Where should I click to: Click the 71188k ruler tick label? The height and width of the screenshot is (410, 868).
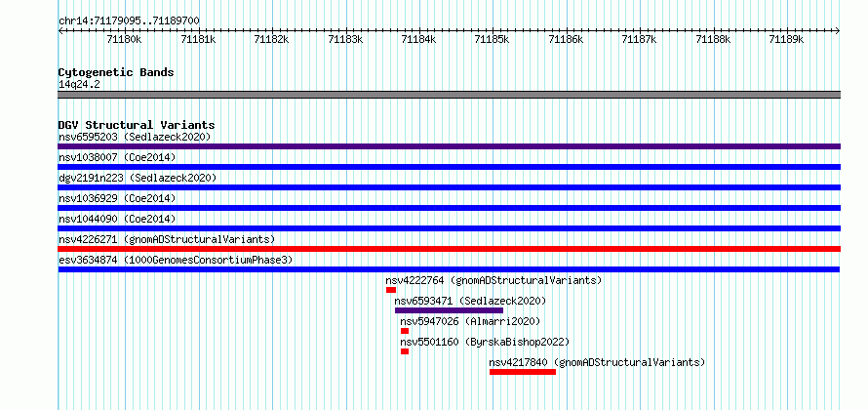point(714,39)
